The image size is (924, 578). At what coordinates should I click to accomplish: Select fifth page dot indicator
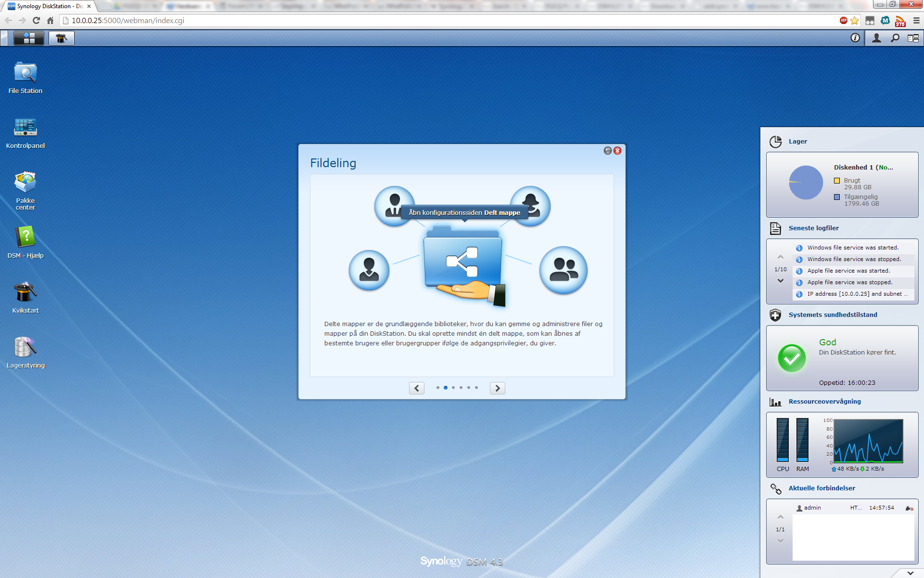[x=469, y=388]
